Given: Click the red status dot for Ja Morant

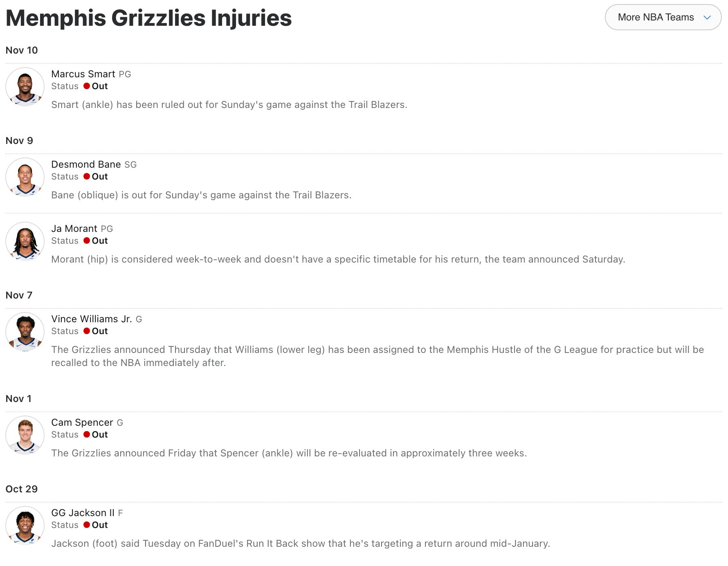Looking at the screenshot, I should coord(87,241).
